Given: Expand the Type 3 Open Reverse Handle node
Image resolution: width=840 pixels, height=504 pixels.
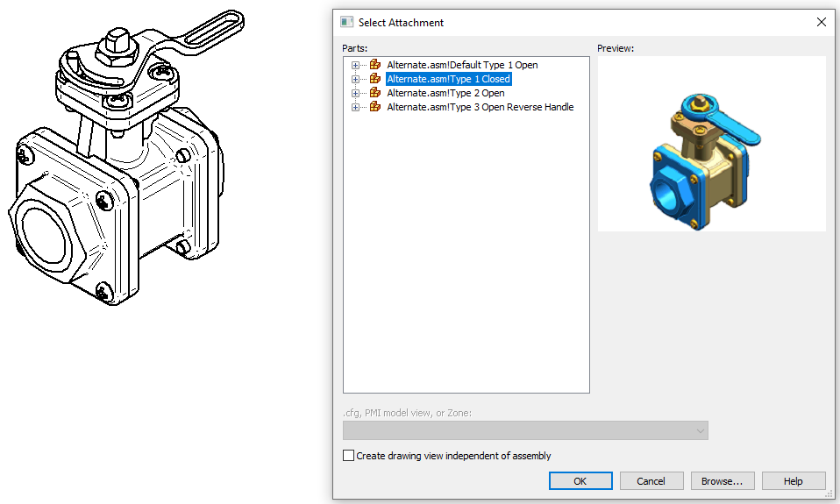Looking at the screenshot, I should coord(355,107).
